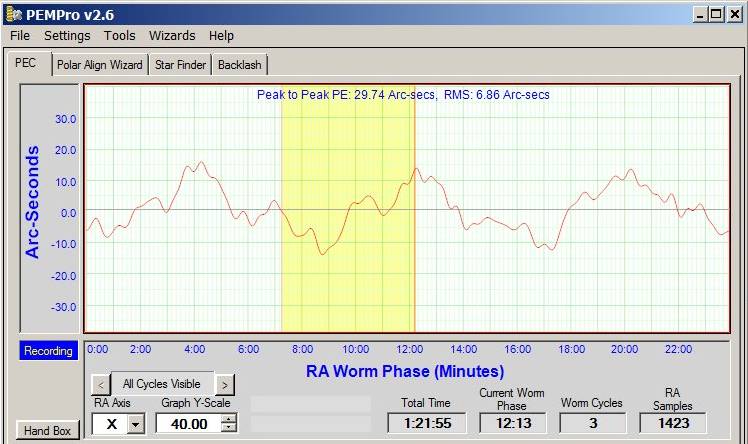Click the Recording status button
Screen dimensions: 748x444
click(x=48, y=351)
